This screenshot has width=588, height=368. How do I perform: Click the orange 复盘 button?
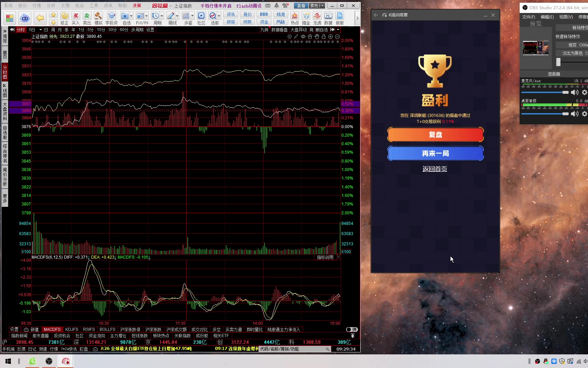click(435, 135)
